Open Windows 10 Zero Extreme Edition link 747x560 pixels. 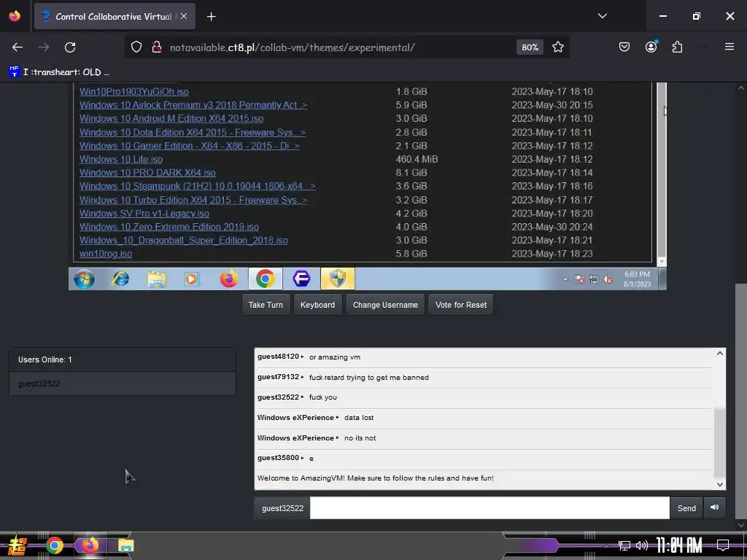169,227
